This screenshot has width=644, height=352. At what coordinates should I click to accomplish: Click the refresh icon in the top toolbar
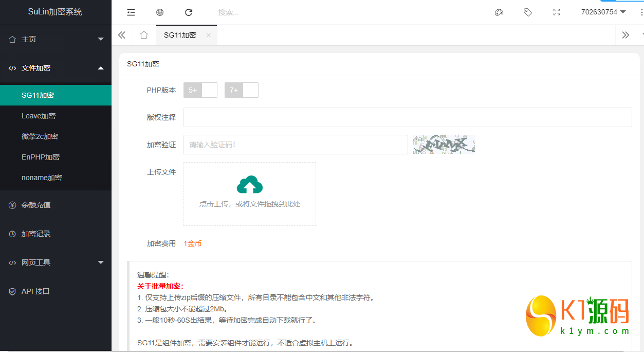189,12
